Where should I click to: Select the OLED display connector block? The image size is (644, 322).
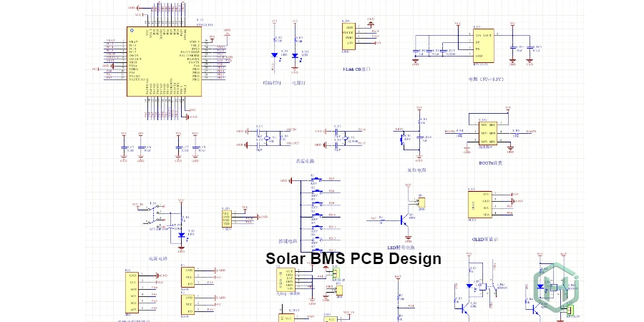coord(479,204)
